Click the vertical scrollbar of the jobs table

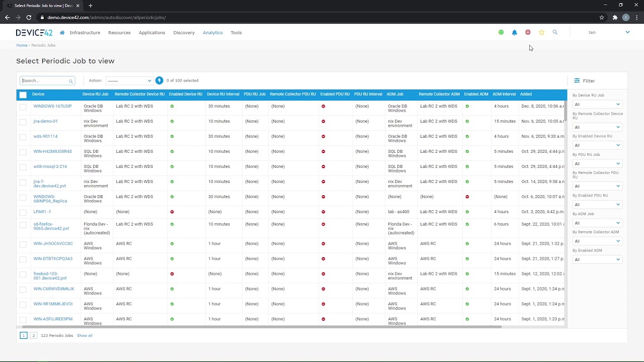(x=565, y=111)
